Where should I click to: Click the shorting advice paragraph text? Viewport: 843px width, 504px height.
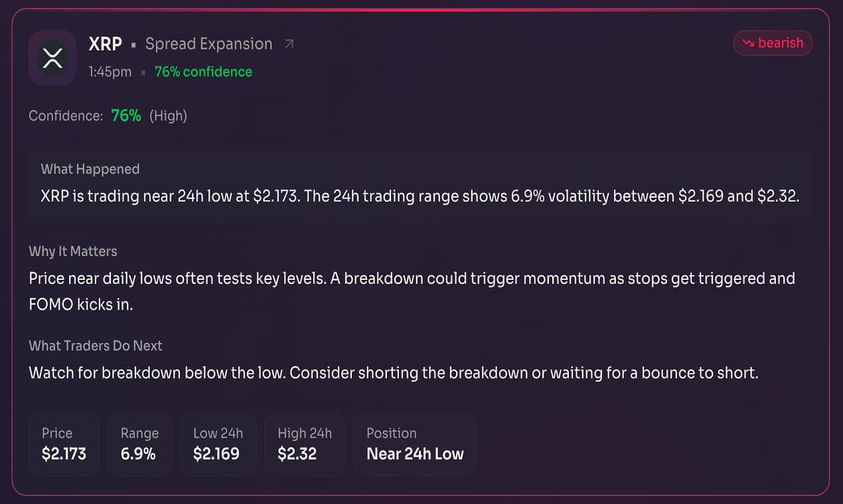(393, 373)
